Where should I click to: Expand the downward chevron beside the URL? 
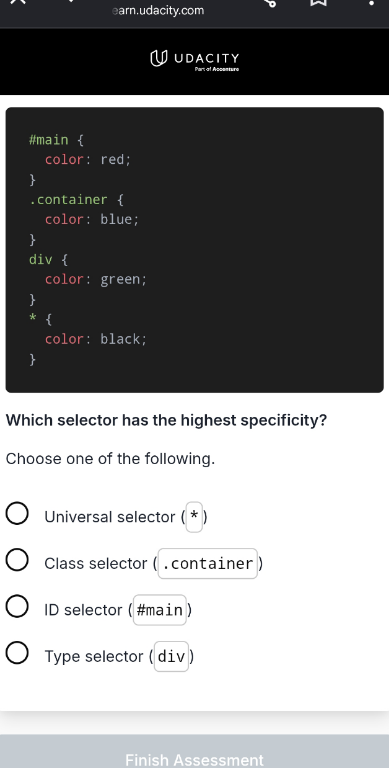[x=72, y=1]
